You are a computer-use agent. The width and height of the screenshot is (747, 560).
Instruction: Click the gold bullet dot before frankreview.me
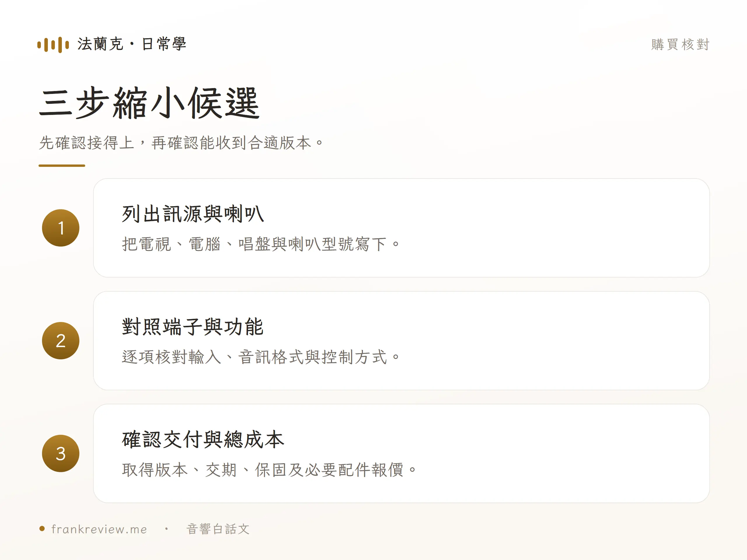point(42,528)
